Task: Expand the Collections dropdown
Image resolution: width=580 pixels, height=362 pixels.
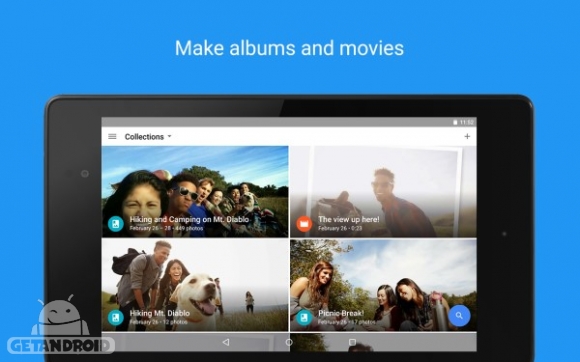Action: pyautogui.click(x=148, y=136)
